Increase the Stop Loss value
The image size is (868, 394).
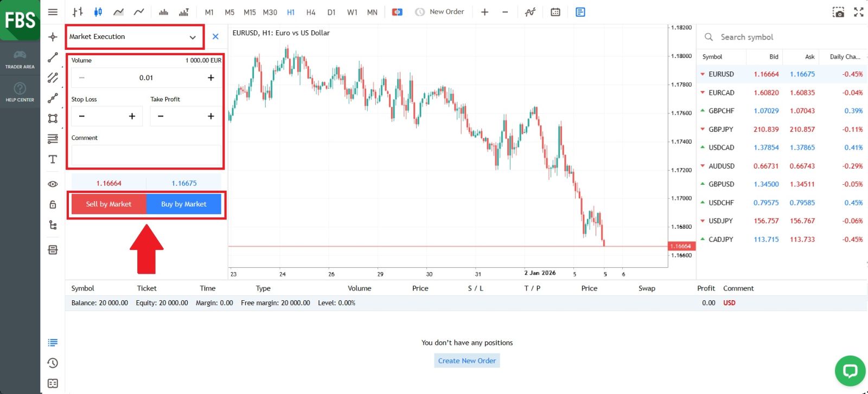tap(132, 117)
